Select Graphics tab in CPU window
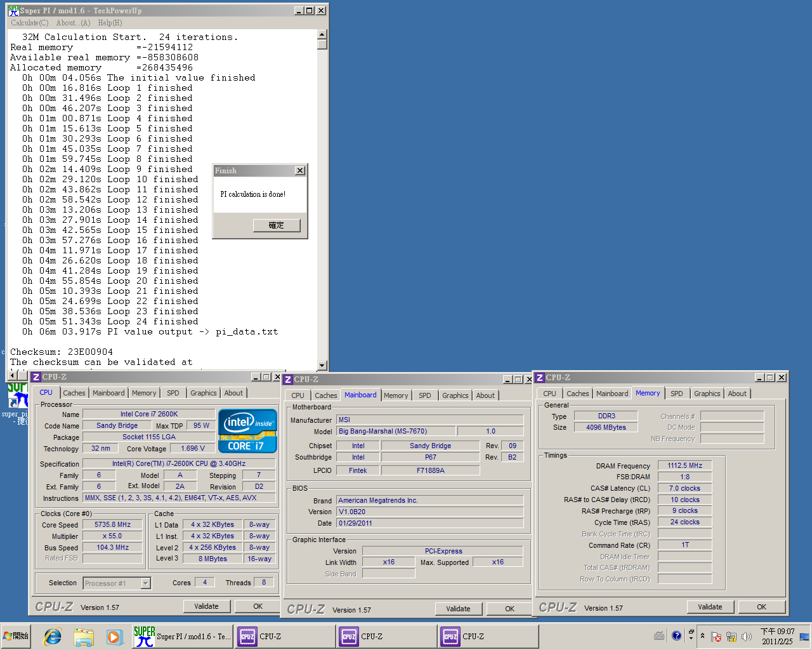812x650 pixels. pos(204,393)
